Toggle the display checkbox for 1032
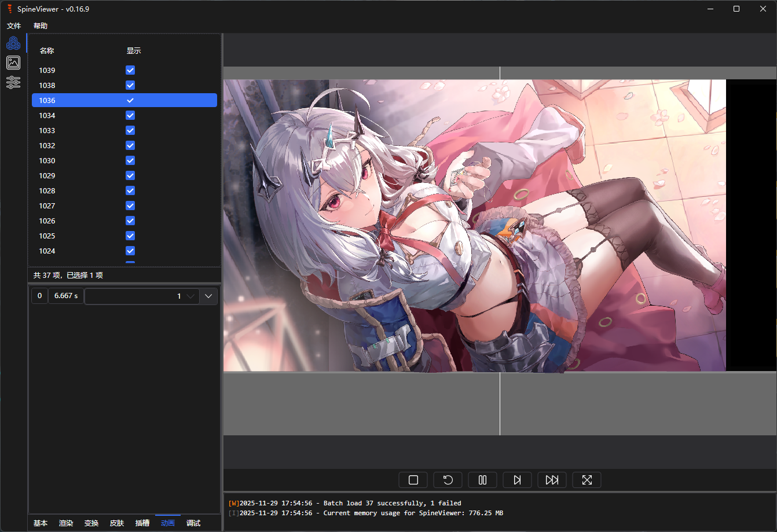Screen dimensions: 777x532 (x=130, y=145)
